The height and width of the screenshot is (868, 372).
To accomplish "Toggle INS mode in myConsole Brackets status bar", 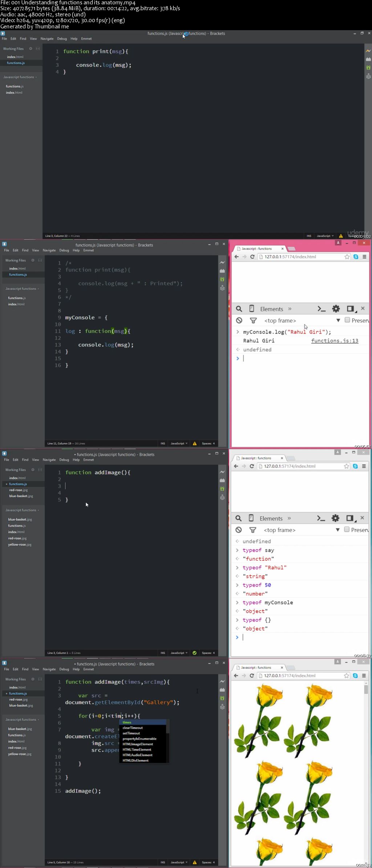I will [163, 444].
